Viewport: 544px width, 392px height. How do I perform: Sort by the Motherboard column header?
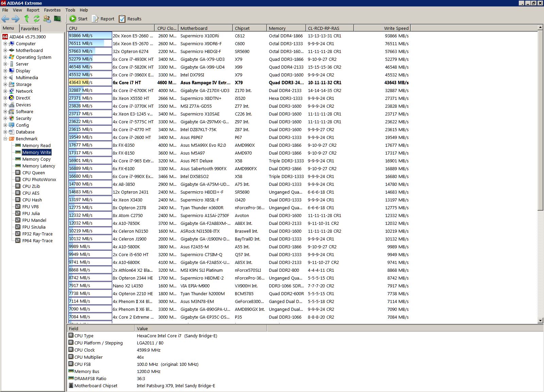tap(205, 28)
